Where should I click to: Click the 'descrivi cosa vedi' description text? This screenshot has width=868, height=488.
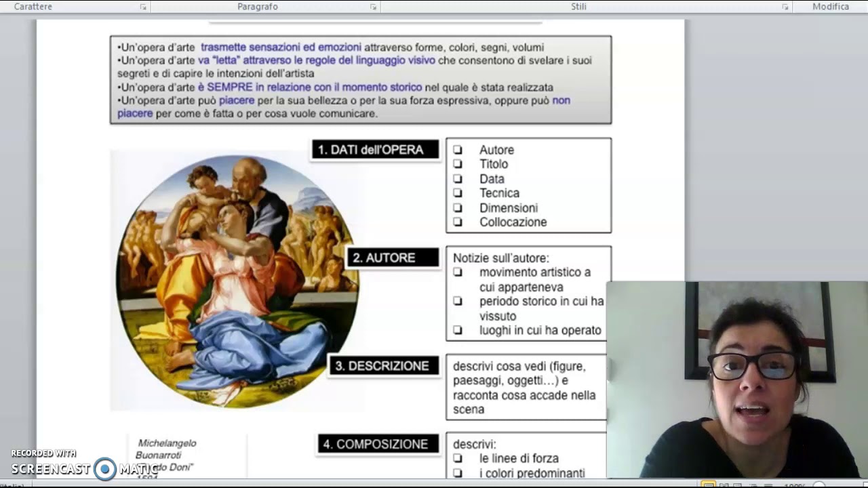tap(524, 388)
